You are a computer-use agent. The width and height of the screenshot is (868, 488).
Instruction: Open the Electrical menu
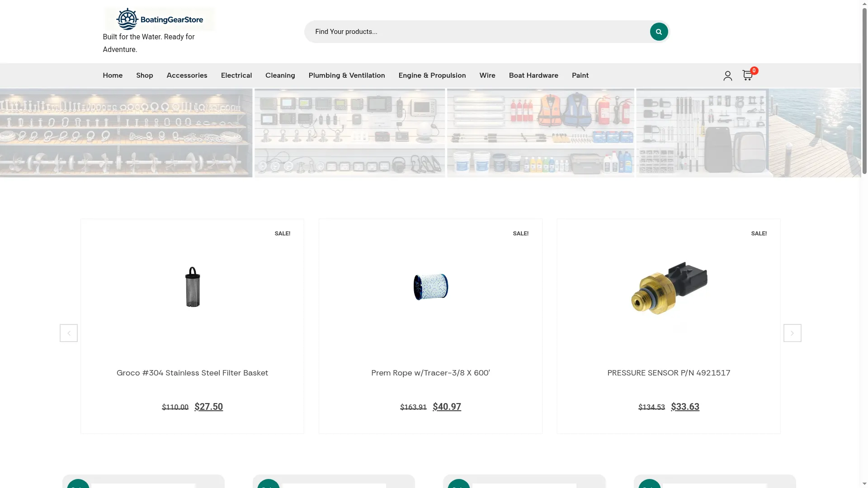click(236, 75)
